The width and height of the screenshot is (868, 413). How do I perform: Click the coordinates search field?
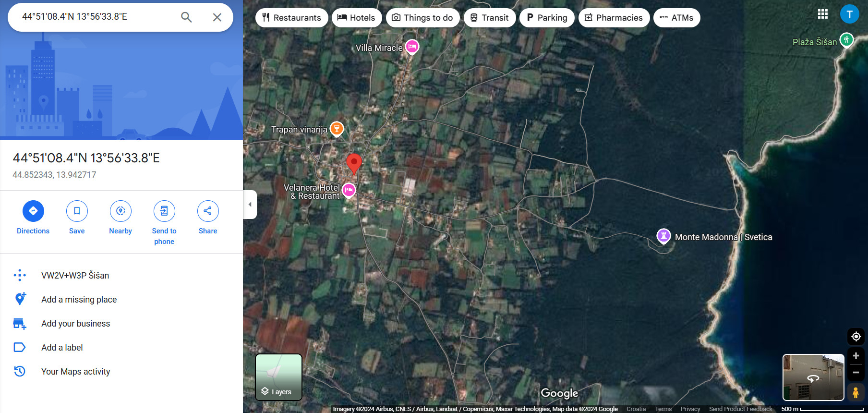(x=96, y=17)
